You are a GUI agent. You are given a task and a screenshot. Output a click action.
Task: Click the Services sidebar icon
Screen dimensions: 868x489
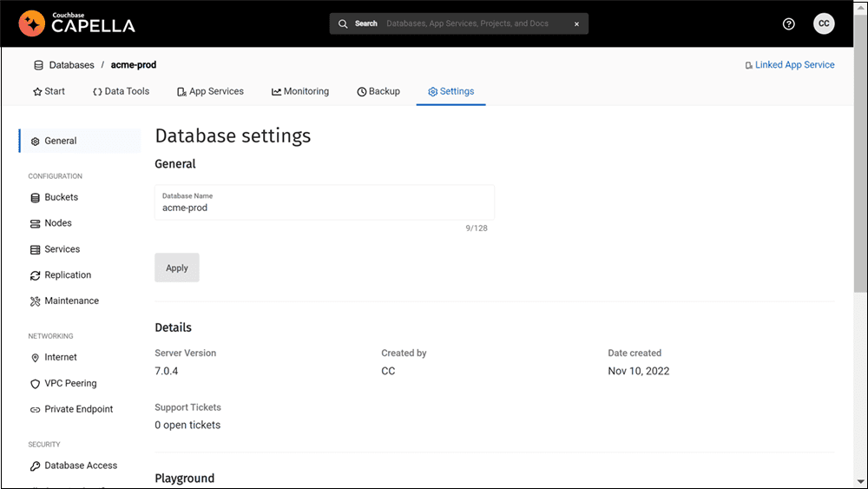pos(36,250)
